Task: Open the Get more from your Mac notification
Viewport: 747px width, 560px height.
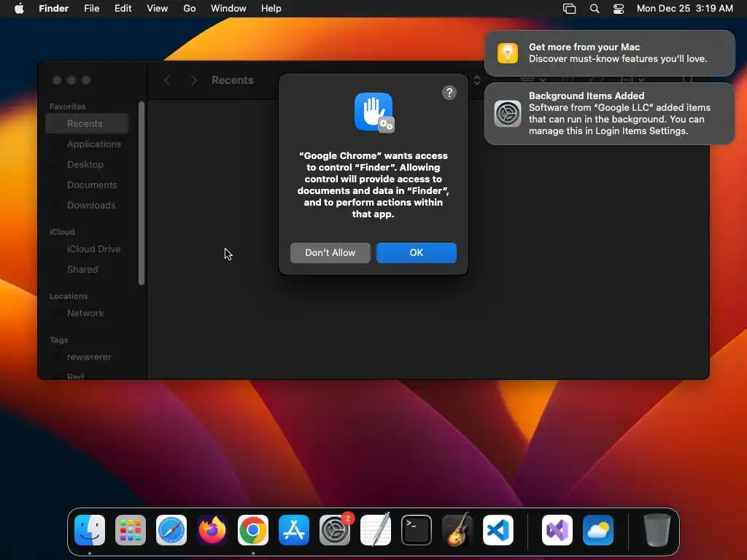Action: (610, 52)
